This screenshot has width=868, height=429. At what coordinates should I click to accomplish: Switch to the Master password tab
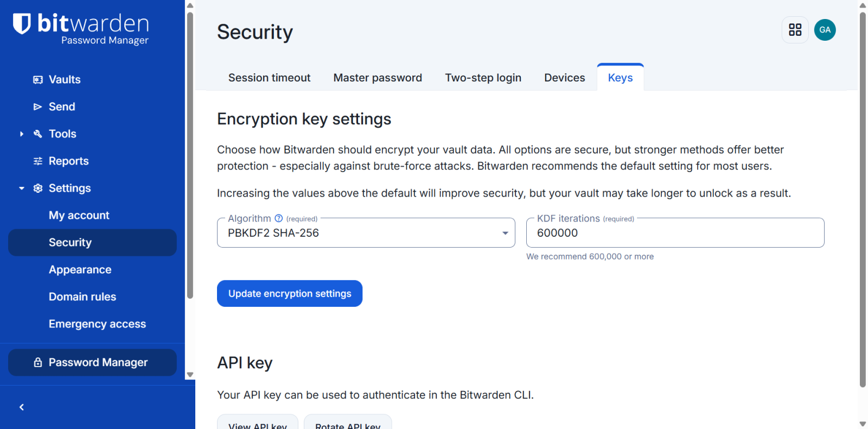point(378,78)
